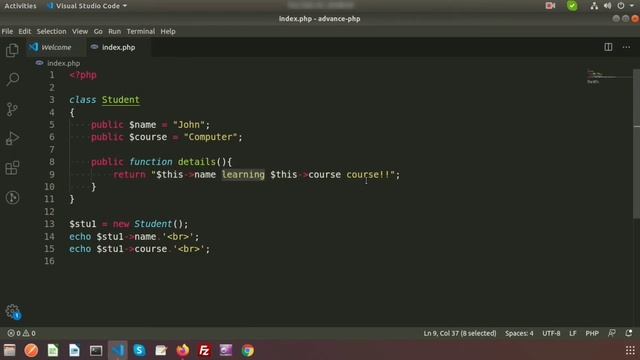Click index.php in the breadcrumb
Image resolution: width=640 pixels, height=360 pixels.
63,63
